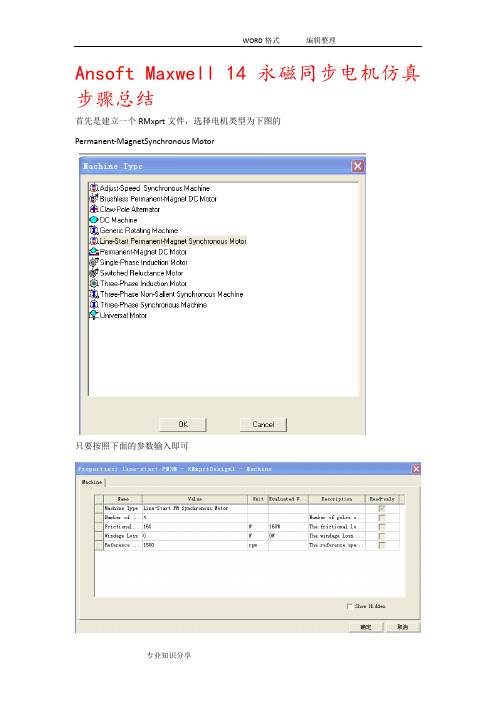Open the Machine tab in Properties
The width and height of the screenshot is (496, 702).
[92, 482]
